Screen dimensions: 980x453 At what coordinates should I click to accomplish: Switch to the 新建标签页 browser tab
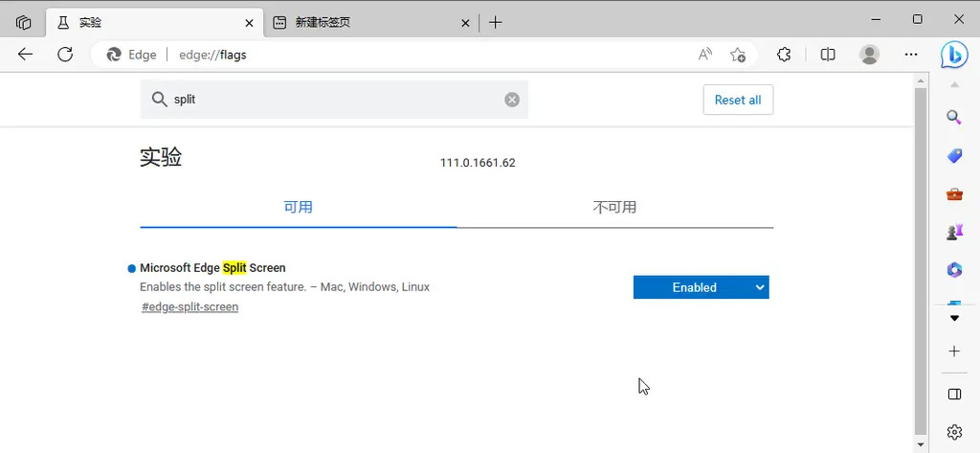tap(364, 22)
